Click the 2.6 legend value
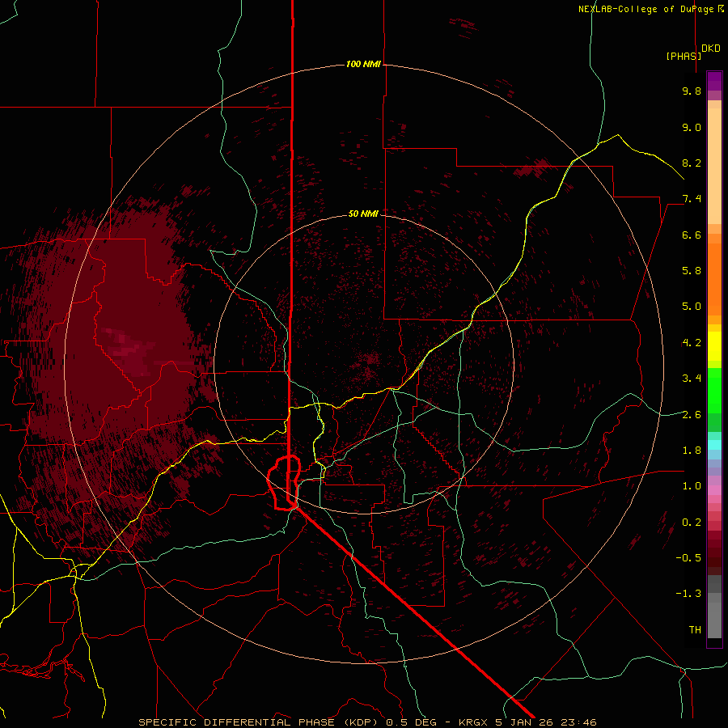This screenshot has width=728, height=728. click(x=692, y=415)
